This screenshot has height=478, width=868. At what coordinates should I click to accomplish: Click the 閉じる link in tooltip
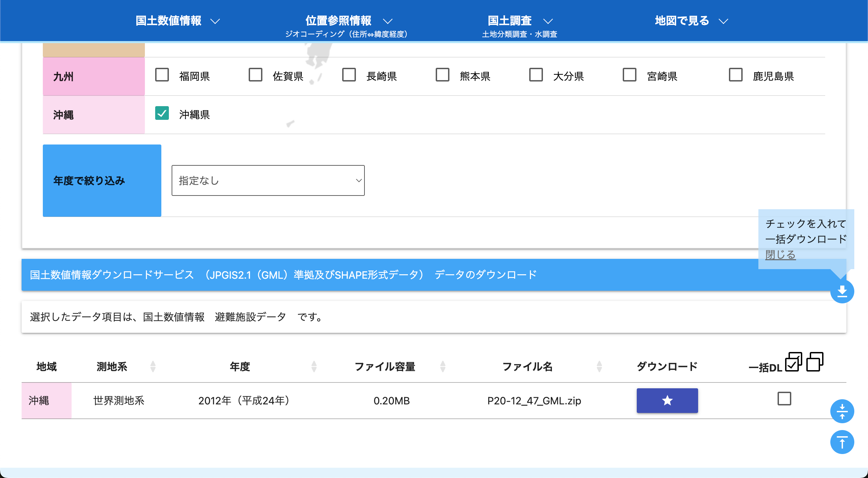(780, 255)
